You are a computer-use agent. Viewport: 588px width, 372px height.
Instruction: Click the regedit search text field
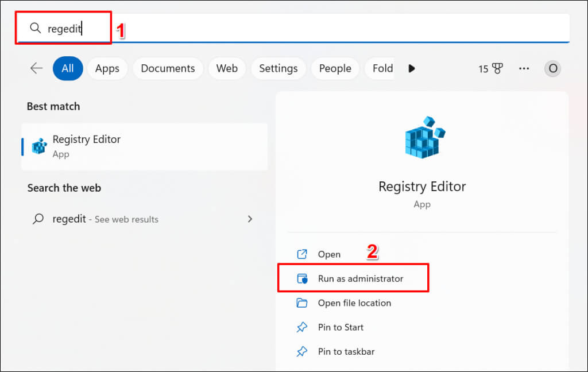(287, 28)
